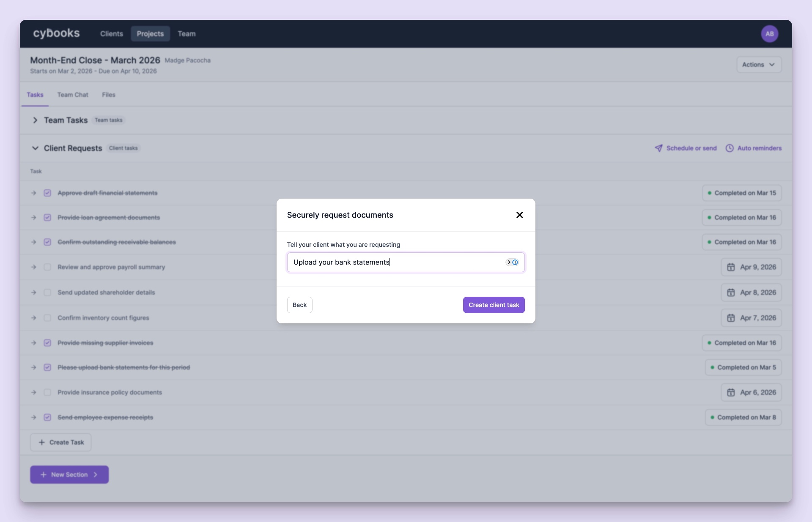Click the password manager icon in the request field
The height and width of the screenshot is (522, 812).
tap(512, 262)
